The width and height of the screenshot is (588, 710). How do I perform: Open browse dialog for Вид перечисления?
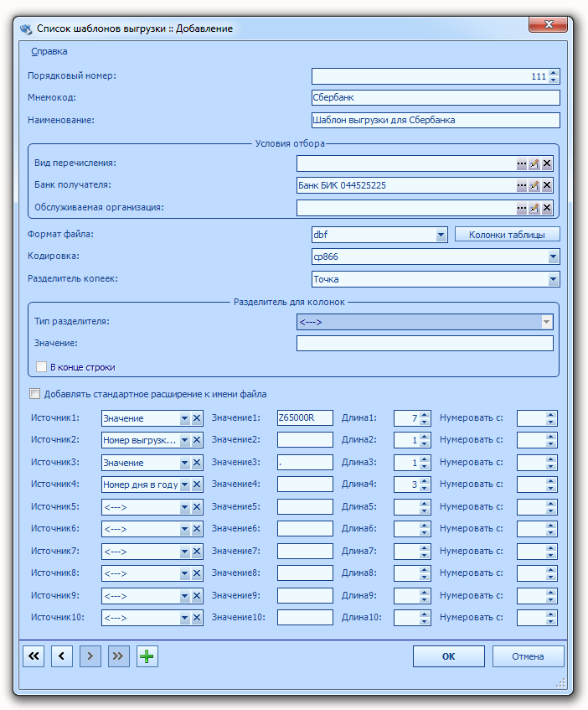point(522,163)
